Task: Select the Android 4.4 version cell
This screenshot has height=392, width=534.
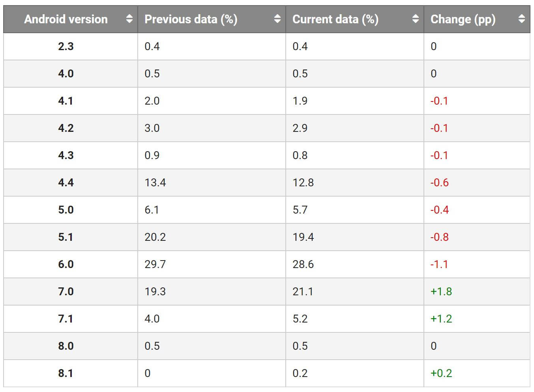Action: coord(66,182)
